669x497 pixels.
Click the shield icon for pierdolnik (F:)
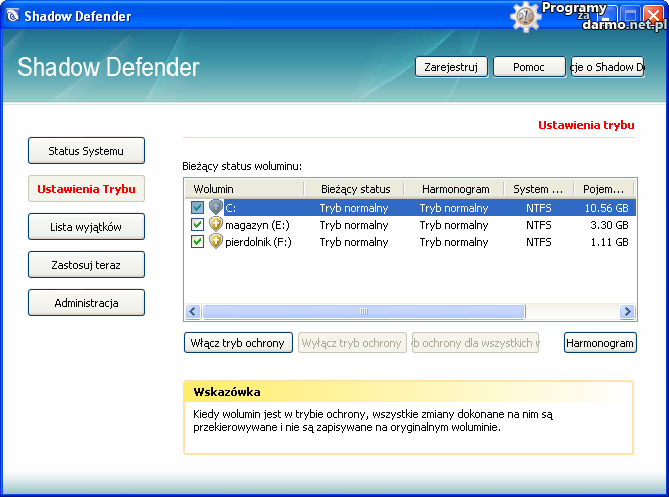[215, 242]
